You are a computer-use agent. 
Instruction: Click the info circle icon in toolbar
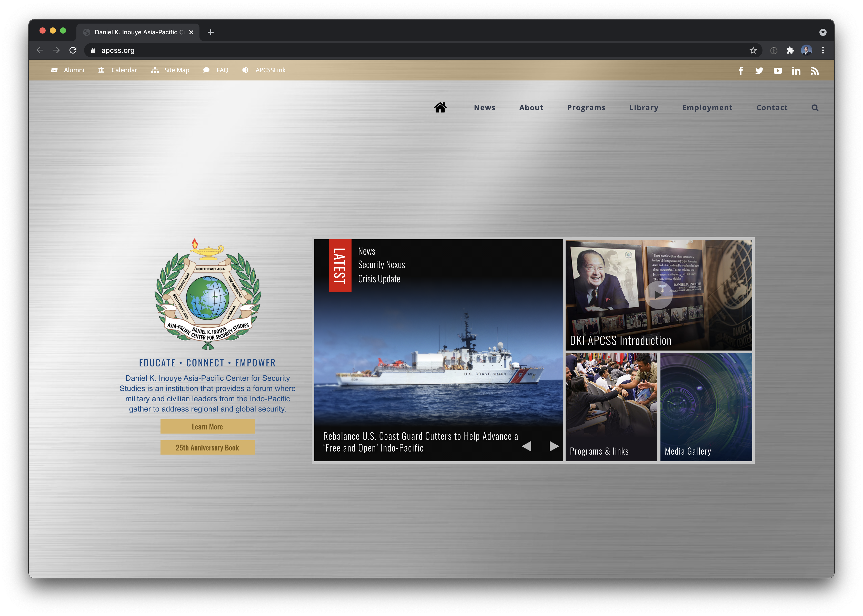pyautogui.click(x=774, y=50)
